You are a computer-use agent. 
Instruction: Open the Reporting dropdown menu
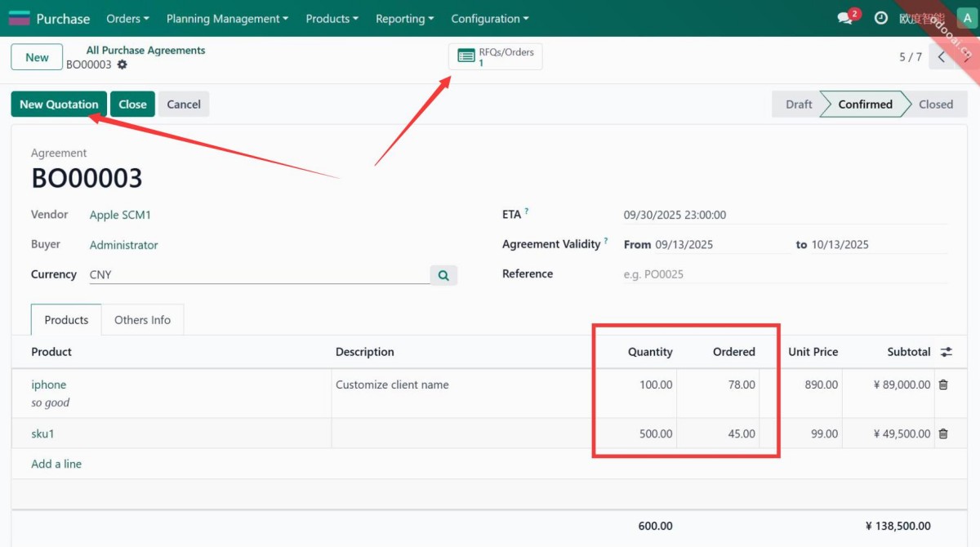404,18
